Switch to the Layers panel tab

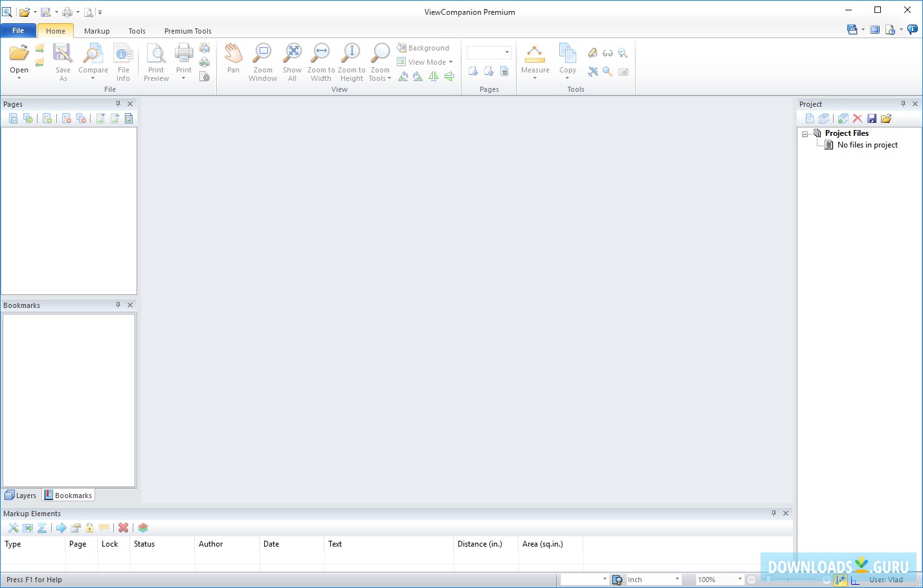coord(21,495)
